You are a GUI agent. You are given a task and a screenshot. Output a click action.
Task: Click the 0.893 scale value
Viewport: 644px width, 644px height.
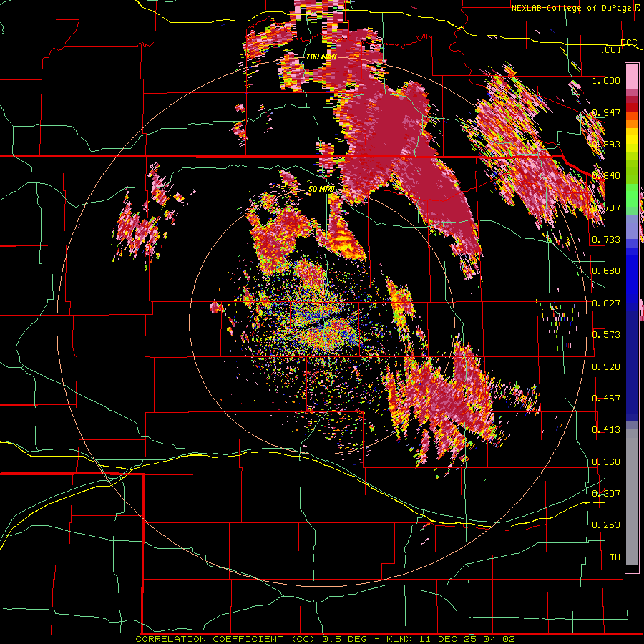click(606, 144)
